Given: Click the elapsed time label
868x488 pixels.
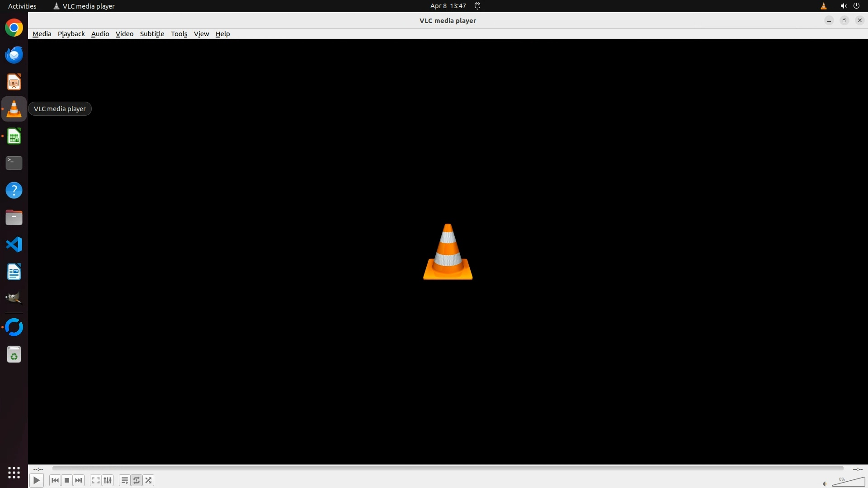Looking at the screenshot, I should click(38, 469).
